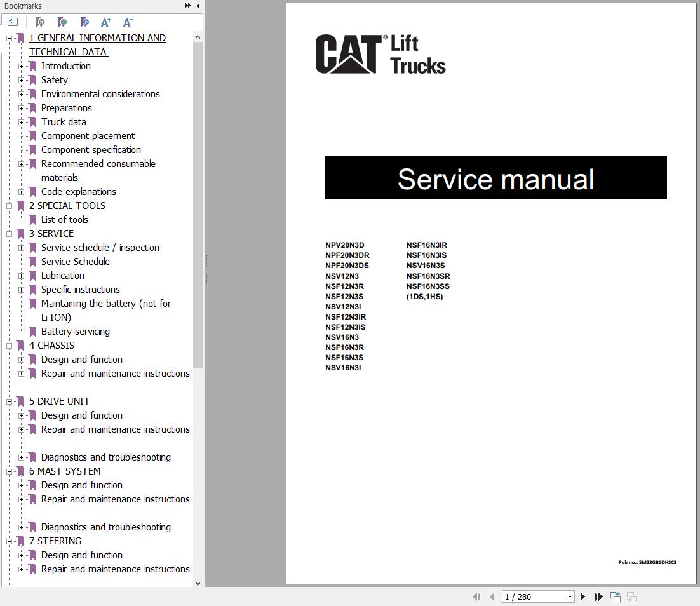Jump to last page using skip icon
The image size is (700, 606).
pos(598,596)
